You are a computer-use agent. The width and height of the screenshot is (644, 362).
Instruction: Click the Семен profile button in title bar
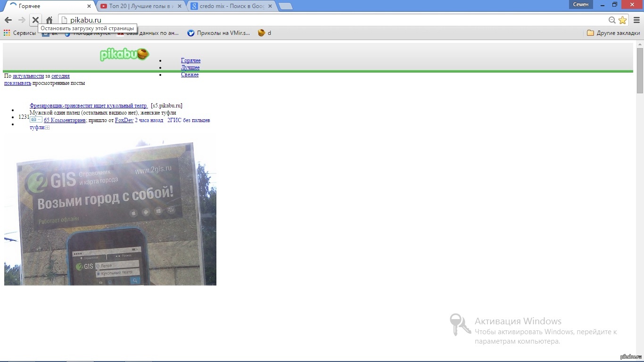coord(581,4)
